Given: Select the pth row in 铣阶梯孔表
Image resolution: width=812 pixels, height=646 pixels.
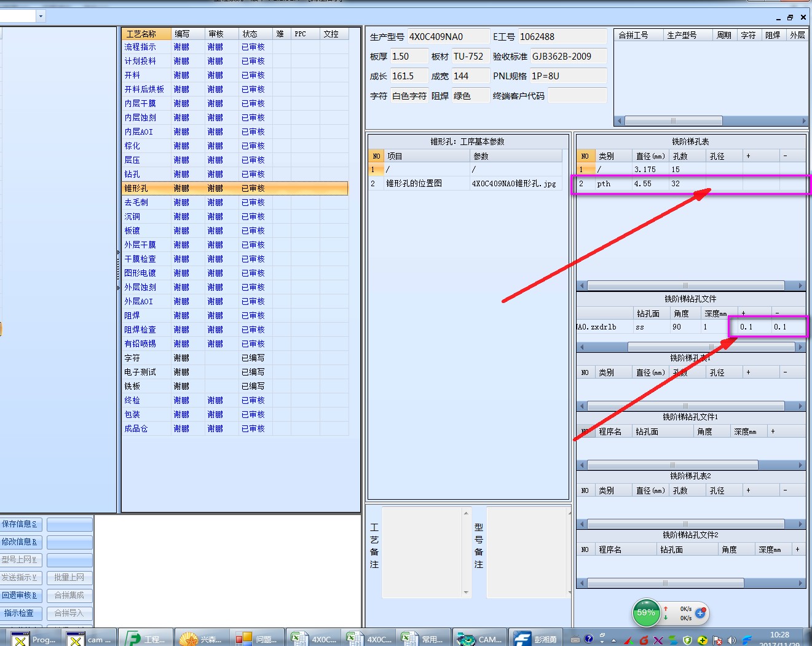Looking at the screenshot, I should pyautogui.click(x=691, y=184).
